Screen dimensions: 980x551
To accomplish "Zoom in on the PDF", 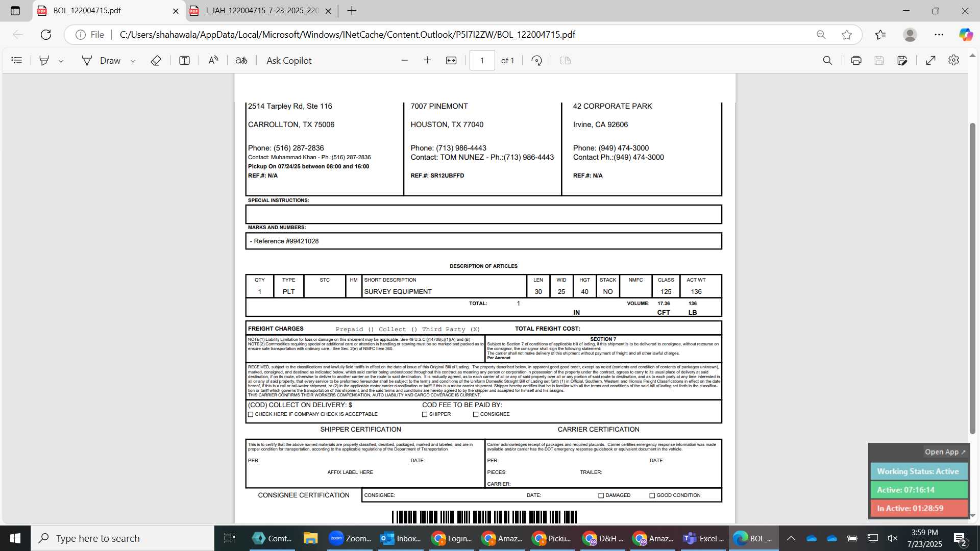I will pos(427,60).
